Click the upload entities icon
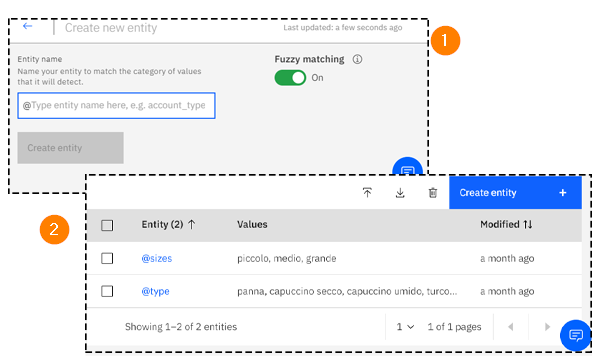 (x=367, y=193)
